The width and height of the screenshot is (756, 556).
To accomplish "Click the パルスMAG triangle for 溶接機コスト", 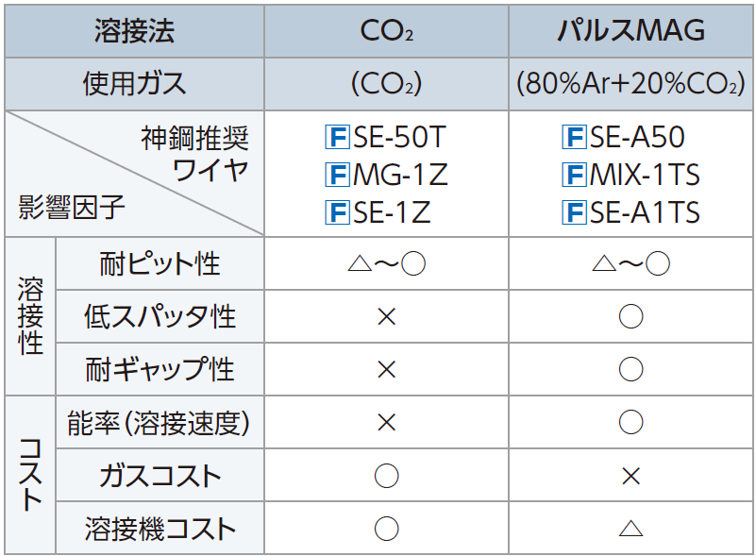I will click(x=631, y=529).
